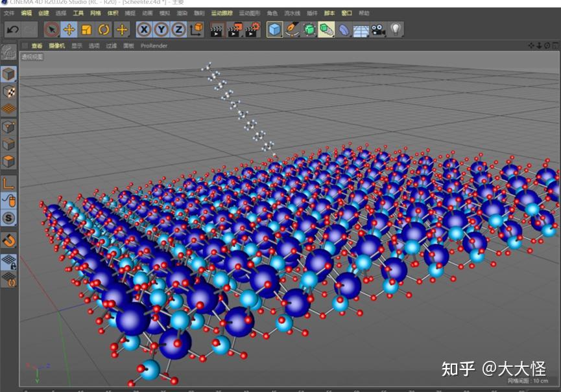Viewport: 561px width, 392px height.
Task: Toggle the Y axis lock
Action: [x=161, y=30]
